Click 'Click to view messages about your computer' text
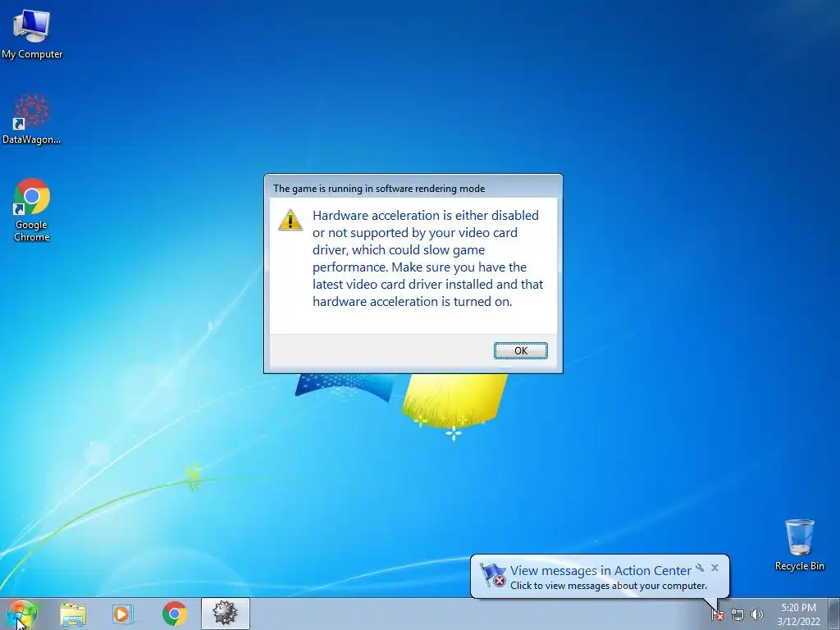This screenshot has height=630, width=840. [x=608, y=586]
